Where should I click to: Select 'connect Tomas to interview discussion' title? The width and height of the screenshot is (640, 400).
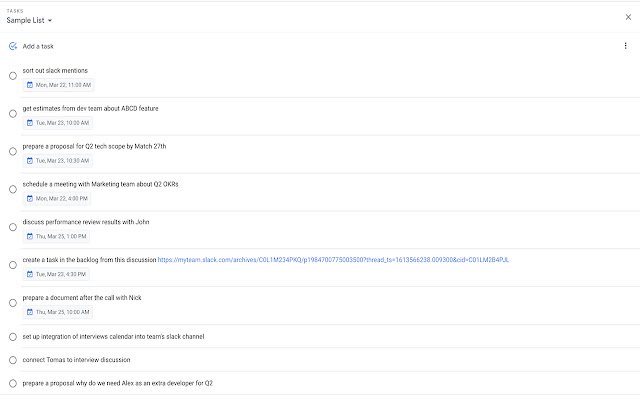pyautogui.click(x=76, y=360)
